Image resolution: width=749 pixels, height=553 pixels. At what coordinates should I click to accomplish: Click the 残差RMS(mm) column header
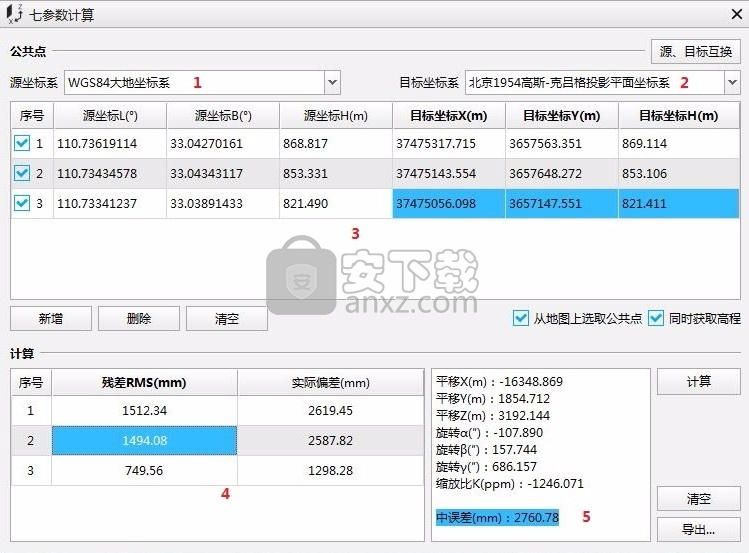pyautogui.click(x=144, y=383)
